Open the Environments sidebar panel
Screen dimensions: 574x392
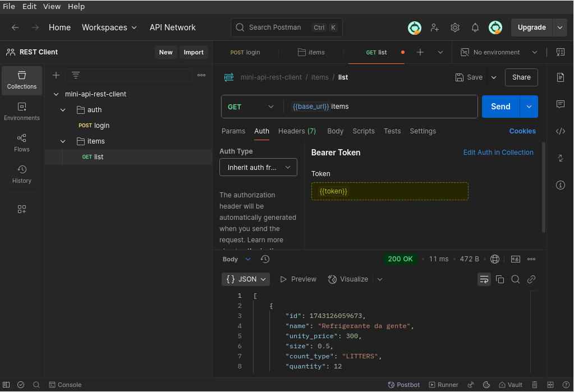[x=22, y=111]
